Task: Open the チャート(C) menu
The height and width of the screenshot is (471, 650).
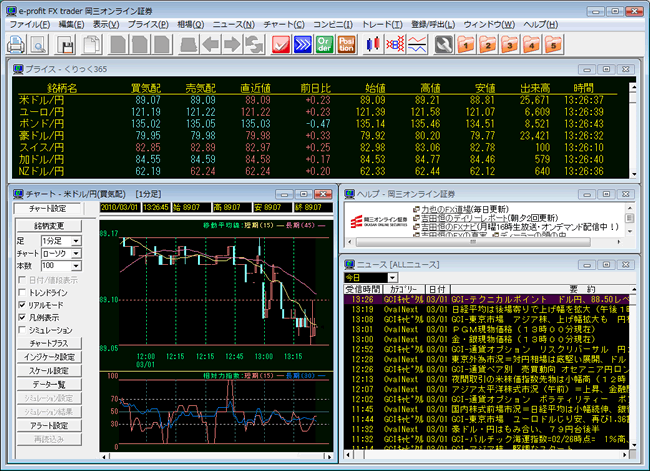Action: point(284,24)
